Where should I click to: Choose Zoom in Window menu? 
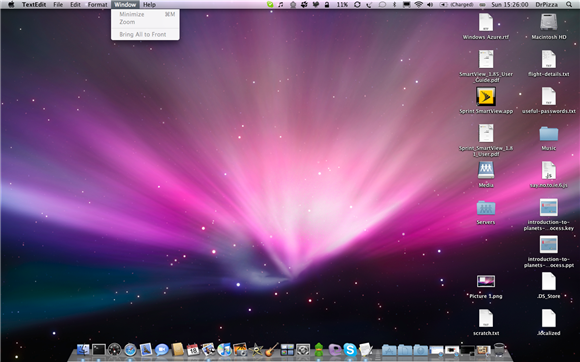point(145,22)
